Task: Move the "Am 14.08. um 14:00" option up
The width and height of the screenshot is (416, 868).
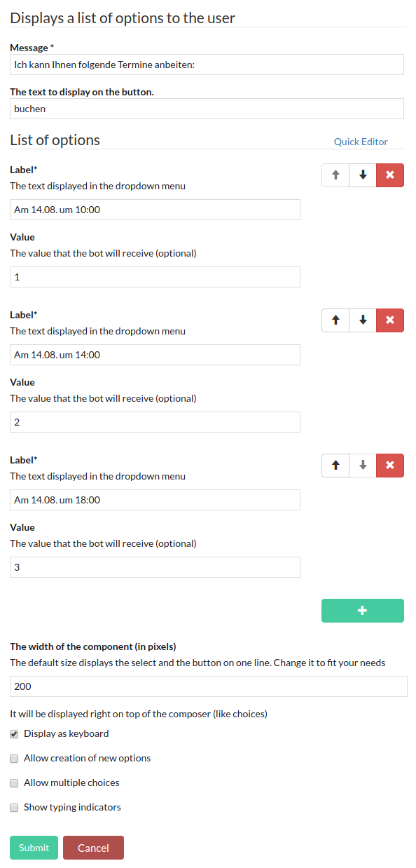Action: pos(335,320)
